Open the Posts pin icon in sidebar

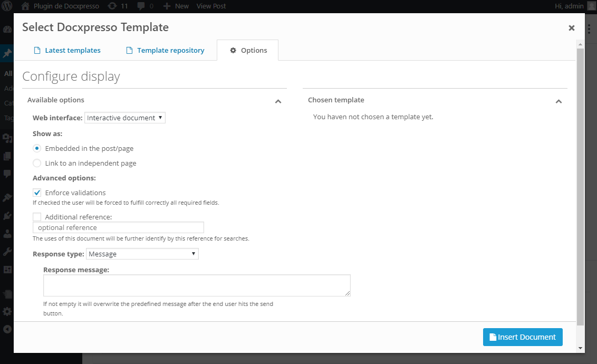(7, 53)
